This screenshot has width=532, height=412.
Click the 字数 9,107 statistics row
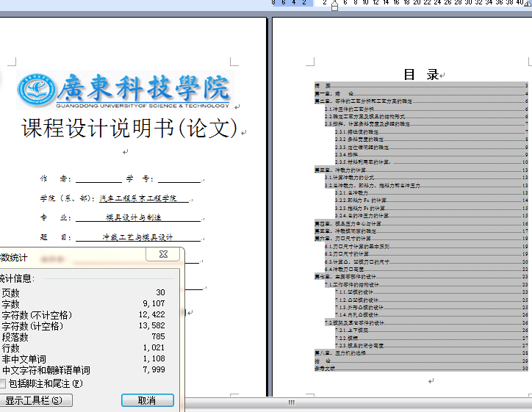[84, 304]
